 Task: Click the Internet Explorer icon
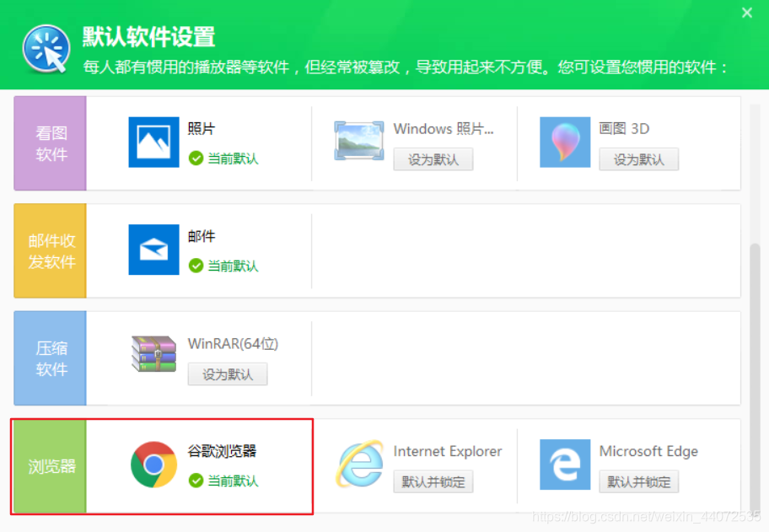click(x=359, y=464)
